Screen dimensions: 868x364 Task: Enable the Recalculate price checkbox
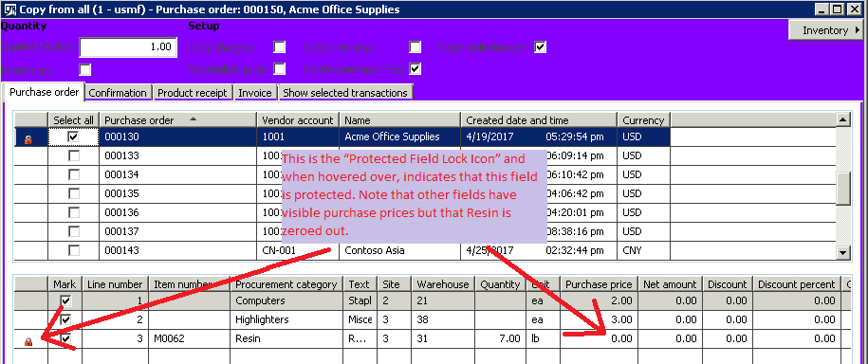280,69
